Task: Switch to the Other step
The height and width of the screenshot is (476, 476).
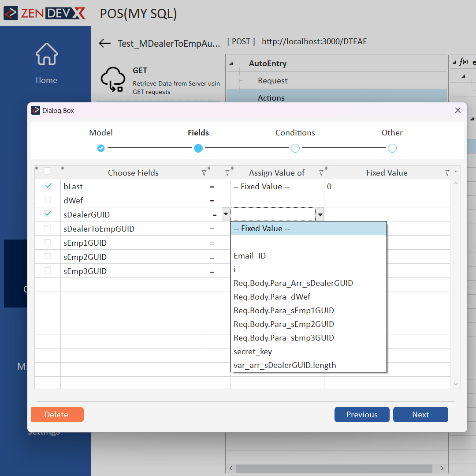Action: 392,148
